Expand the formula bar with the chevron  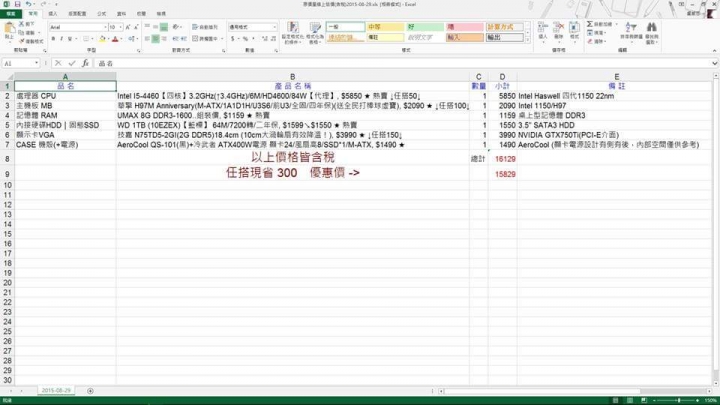(714, 63)
